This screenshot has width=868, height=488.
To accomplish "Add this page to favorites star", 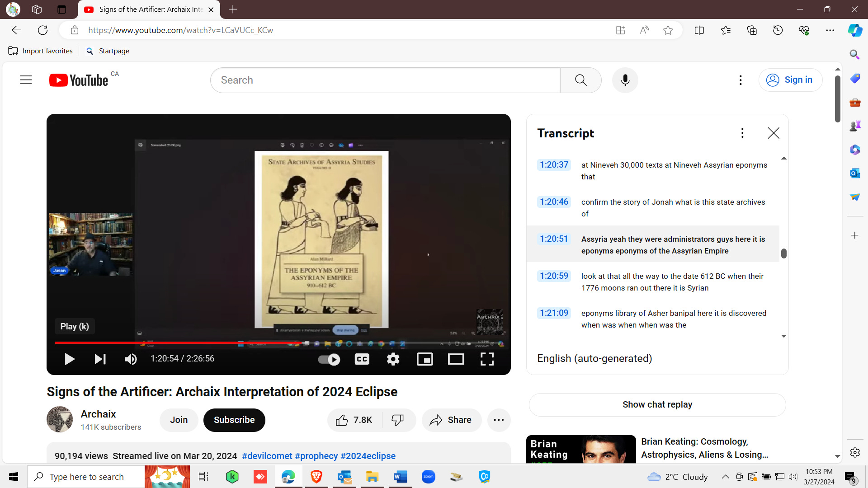I will [x=668, y=30].
